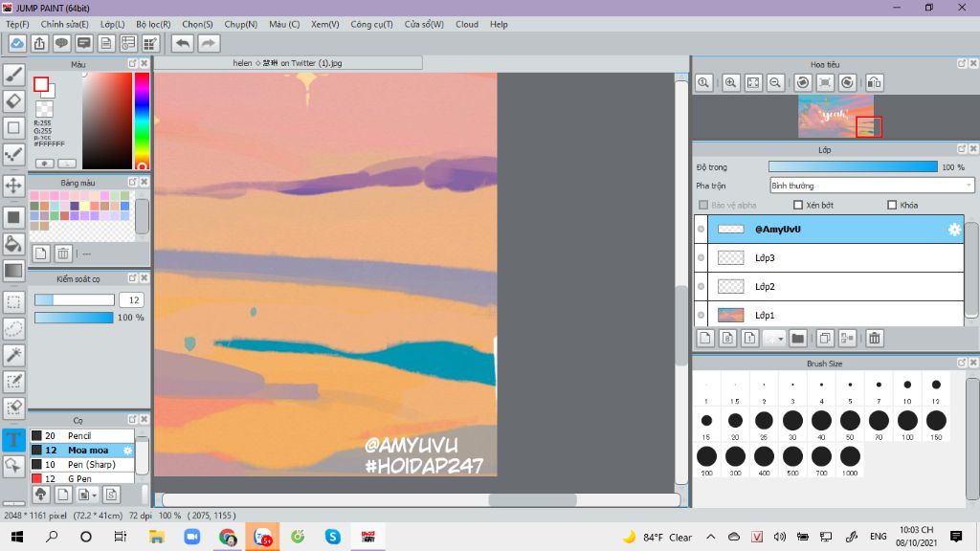This screenshot has width=980, height=551.
Task: Click the cloud sync toolbar icon
Action: pyautogui.click(x=17, y=43)
